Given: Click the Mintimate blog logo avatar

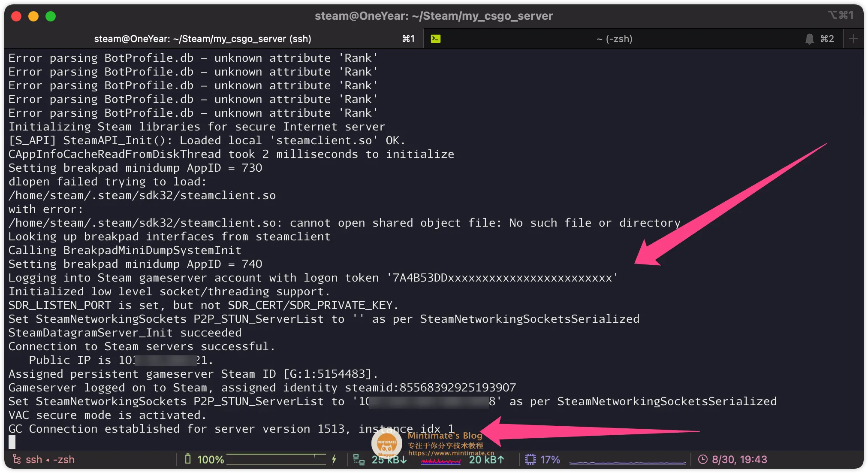Looking at the screenshot, I should [x=386, y=443].
